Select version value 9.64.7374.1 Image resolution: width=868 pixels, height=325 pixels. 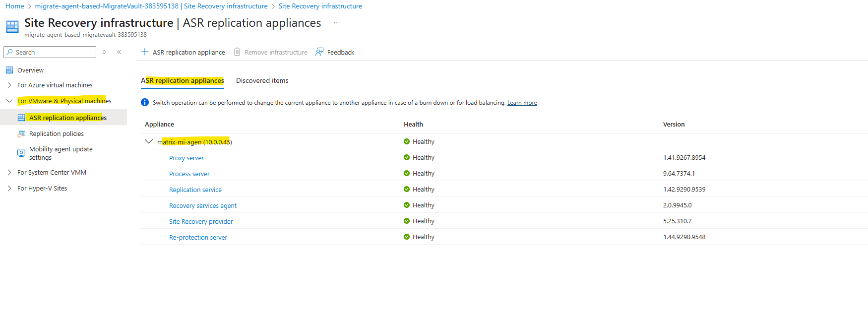679,173
